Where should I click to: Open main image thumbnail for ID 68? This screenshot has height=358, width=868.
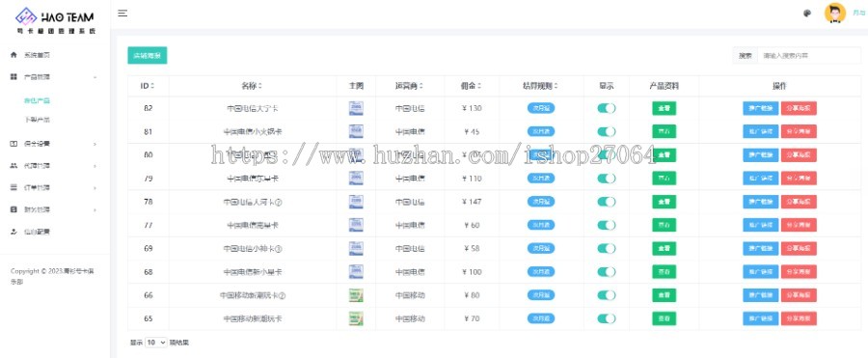[x=356, y=271]
